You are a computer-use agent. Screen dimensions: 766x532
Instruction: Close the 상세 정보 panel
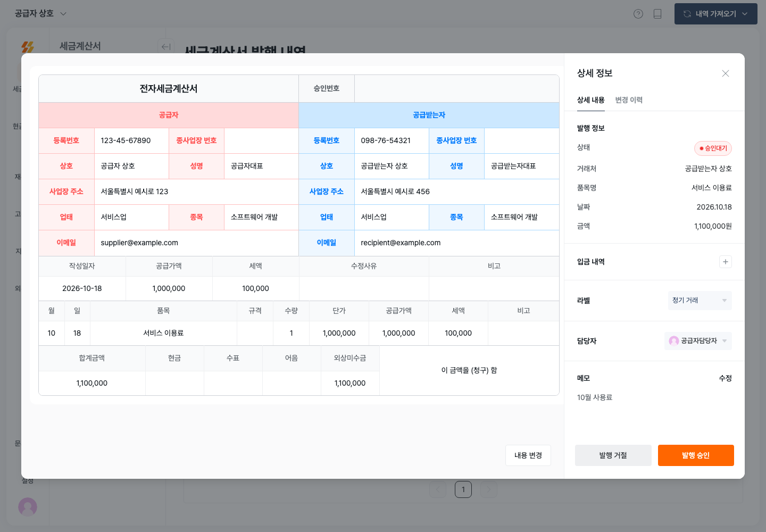point(725,73)
